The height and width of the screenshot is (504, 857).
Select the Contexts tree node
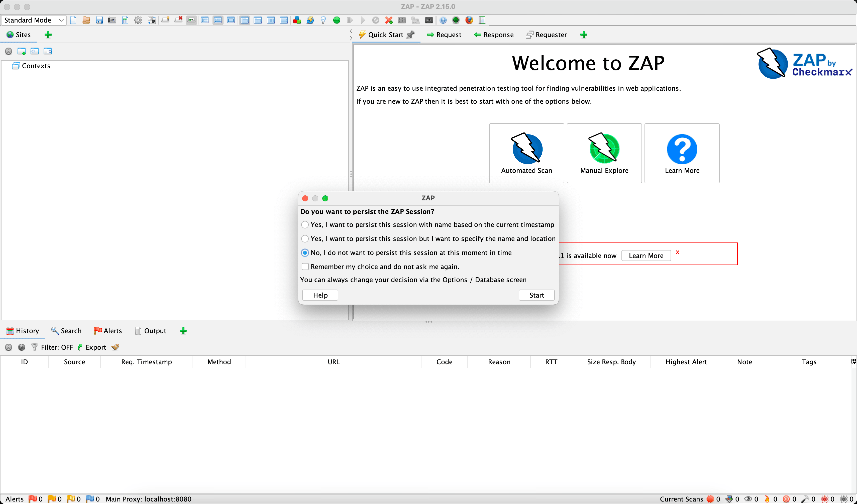(x=31, y=66)
